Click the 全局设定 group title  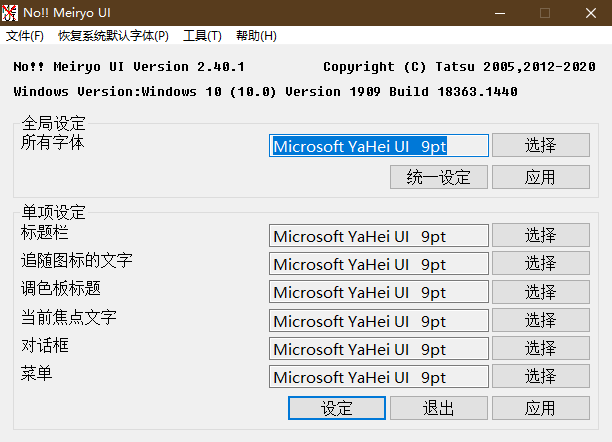[53, 123]
